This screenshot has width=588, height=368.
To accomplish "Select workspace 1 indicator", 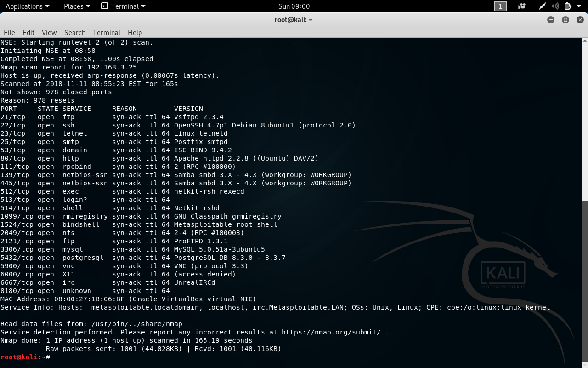I will click(500, 6).
